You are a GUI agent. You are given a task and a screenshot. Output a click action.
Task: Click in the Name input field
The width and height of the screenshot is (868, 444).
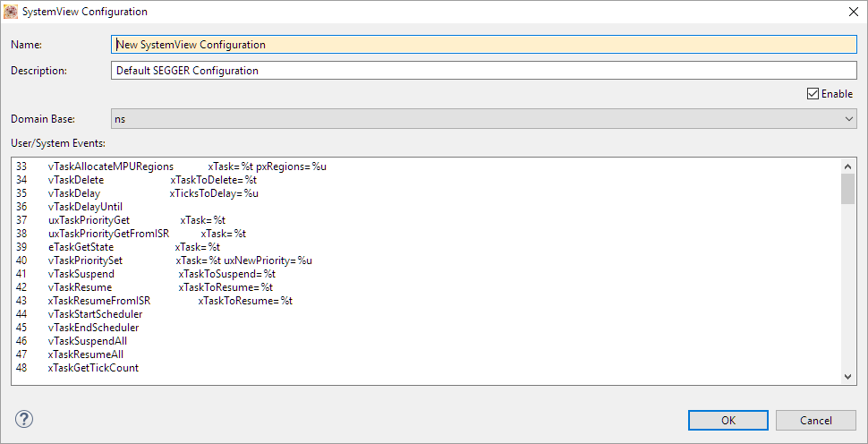coord(483,45)
